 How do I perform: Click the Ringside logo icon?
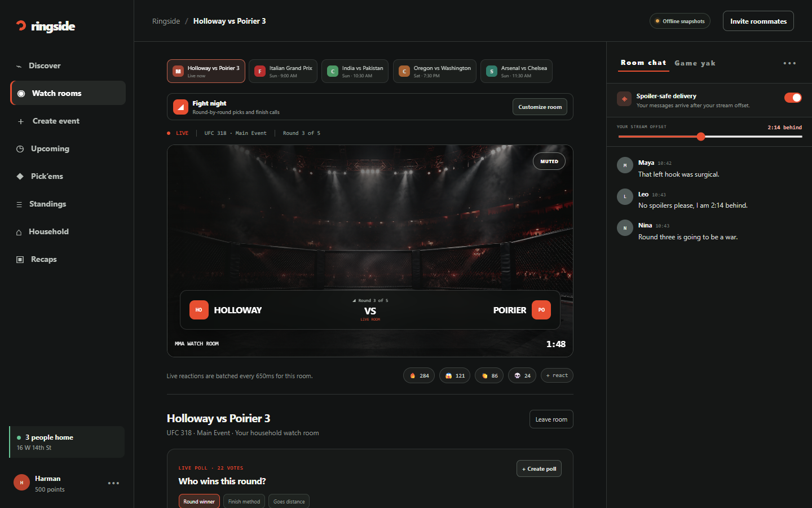21,25
